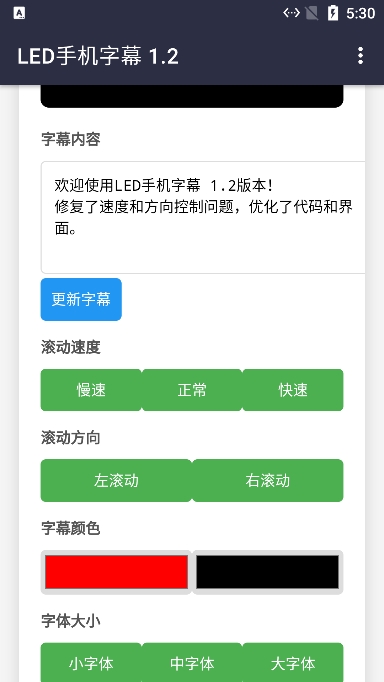This screenshot has height=682, width=384.
Task: Select 小字体 font size
Action: pyautogui.click(x=91, y=662)
